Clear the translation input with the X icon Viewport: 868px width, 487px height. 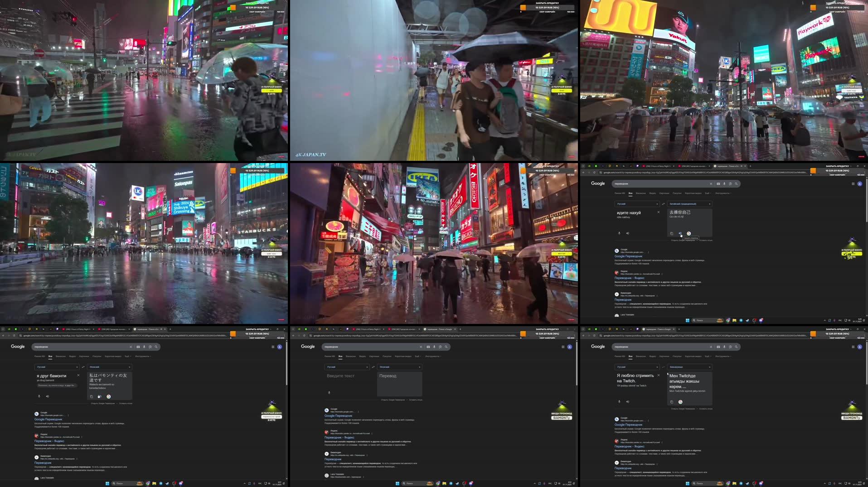click(x=659, y=212)
